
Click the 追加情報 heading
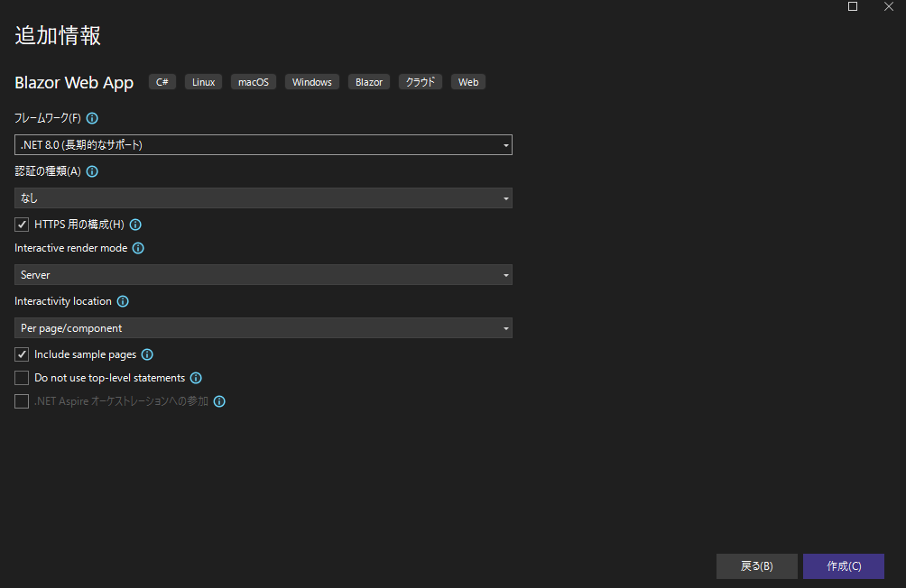click(58, 35)
